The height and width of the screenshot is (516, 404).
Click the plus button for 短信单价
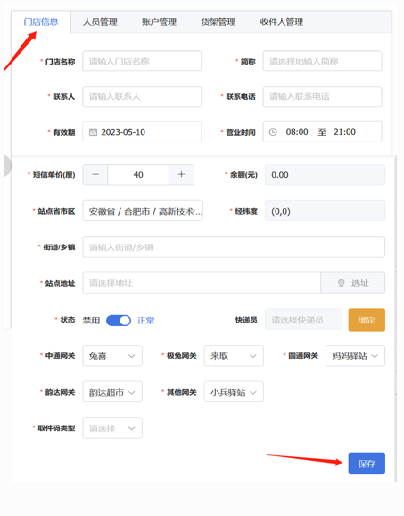point(181,175)
